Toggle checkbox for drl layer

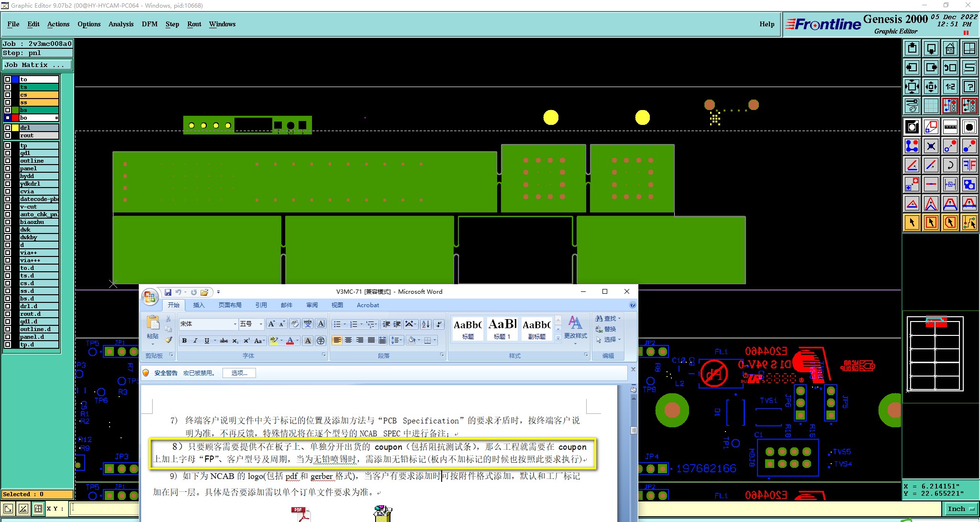[8, 128]
